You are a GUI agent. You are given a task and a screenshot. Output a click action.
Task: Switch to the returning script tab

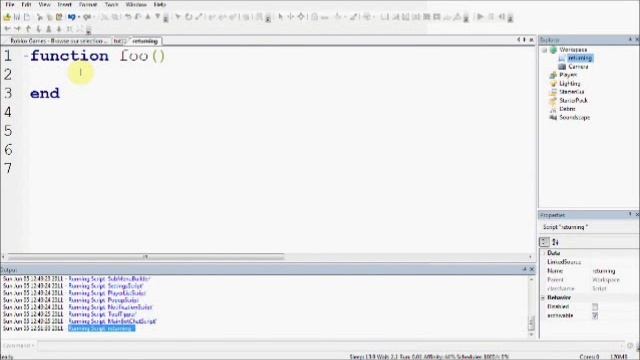point(145,41)
